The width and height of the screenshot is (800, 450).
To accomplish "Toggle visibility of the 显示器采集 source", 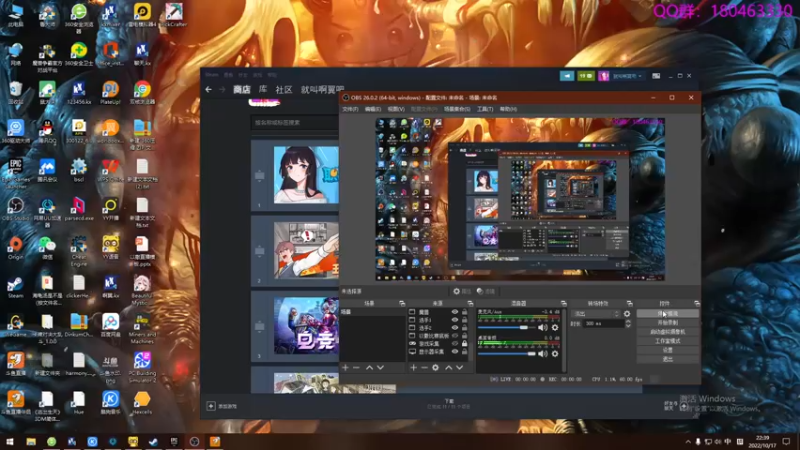I will click(x=455, y=352).
